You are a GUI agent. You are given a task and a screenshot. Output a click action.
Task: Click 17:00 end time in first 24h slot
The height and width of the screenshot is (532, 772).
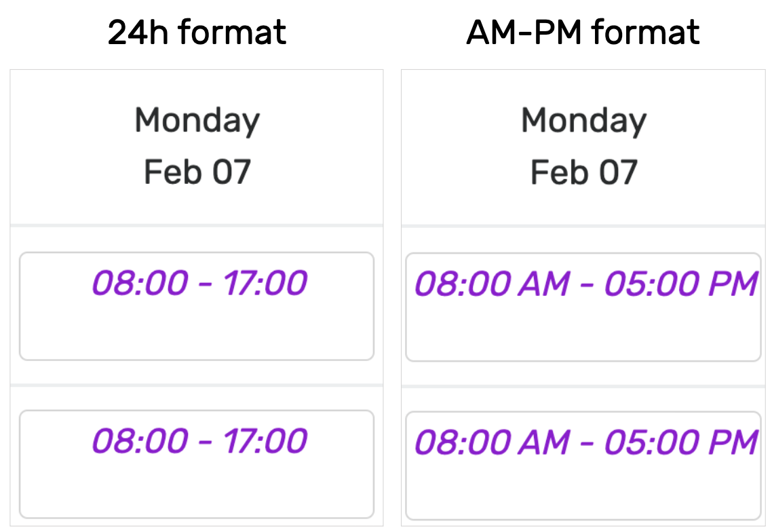[x=265, y=283]
